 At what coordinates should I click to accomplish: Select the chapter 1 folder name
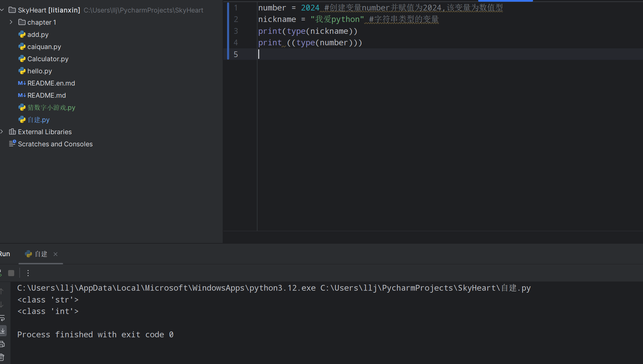[x=42, y=22]
